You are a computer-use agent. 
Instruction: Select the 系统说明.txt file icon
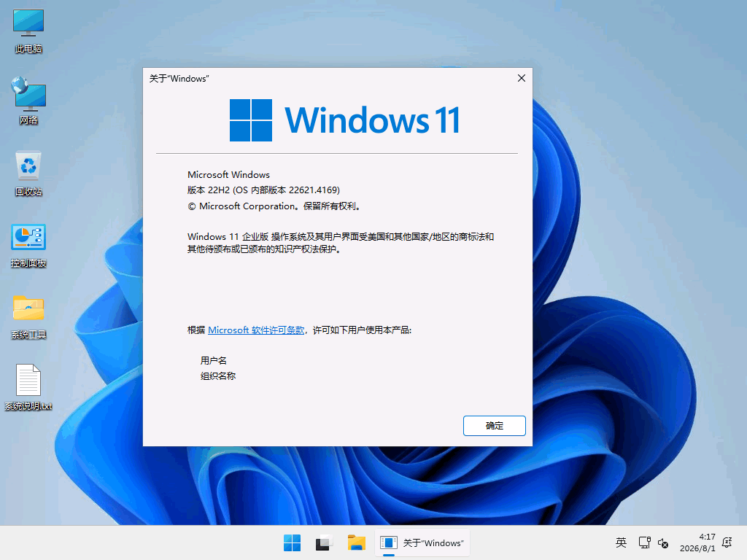pos(28,386)
